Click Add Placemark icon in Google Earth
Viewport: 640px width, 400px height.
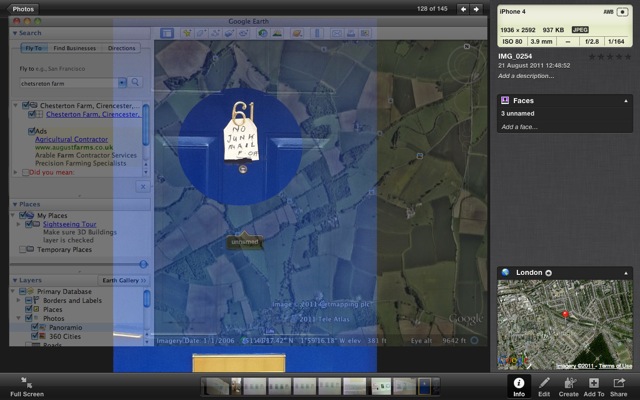187,33
